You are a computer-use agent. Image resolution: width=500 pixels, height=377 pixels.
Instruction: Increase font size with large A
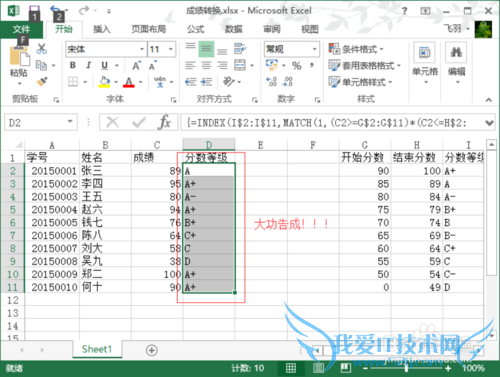[x=136, y=65]
